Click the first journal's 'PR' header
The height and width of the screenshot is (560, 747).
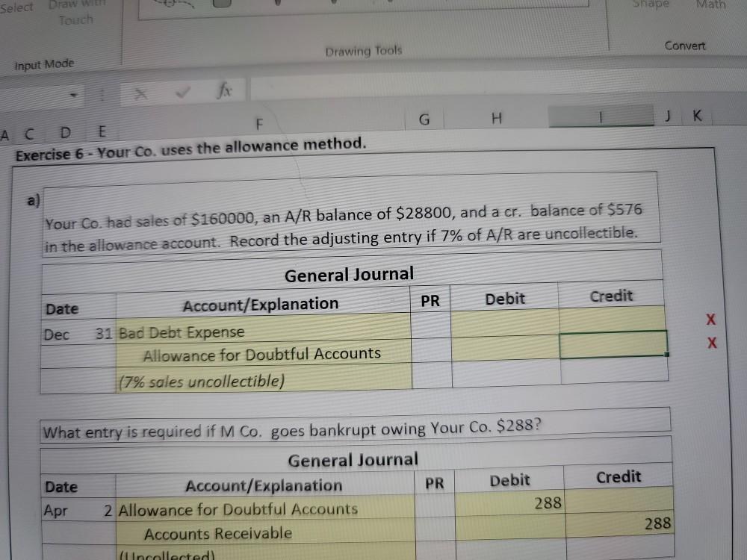[430, 300]
